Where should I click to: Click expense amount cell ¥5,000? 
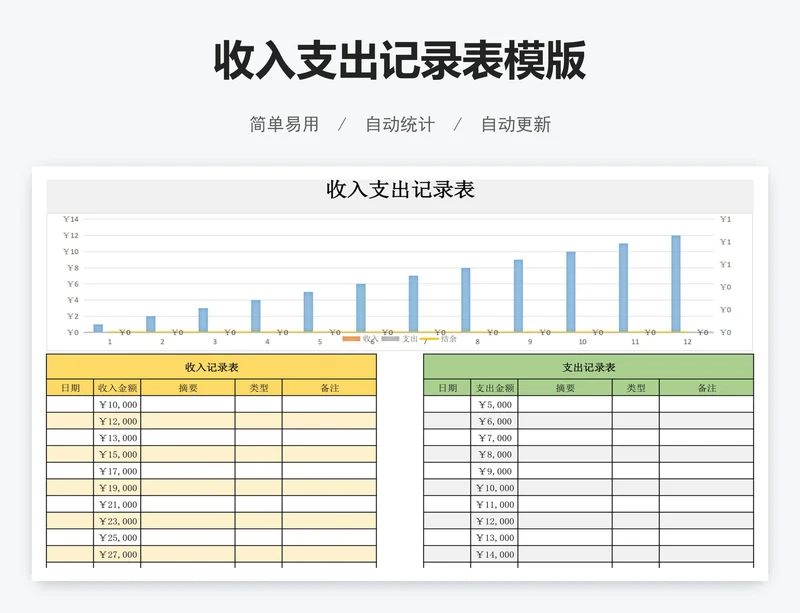click(494, 405)
